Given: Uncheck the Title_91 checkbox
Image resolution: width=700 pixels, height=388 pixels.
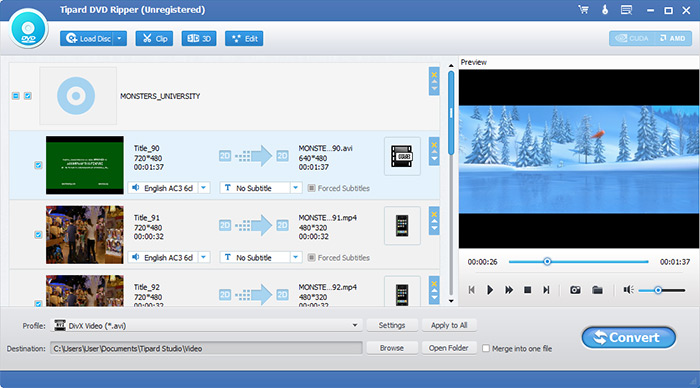Looking at the screenshot, I should tap(38, 234).
